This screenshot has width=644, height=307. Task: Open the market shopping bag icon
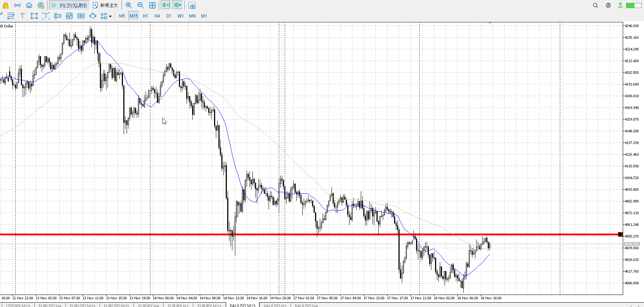point(5,5)
